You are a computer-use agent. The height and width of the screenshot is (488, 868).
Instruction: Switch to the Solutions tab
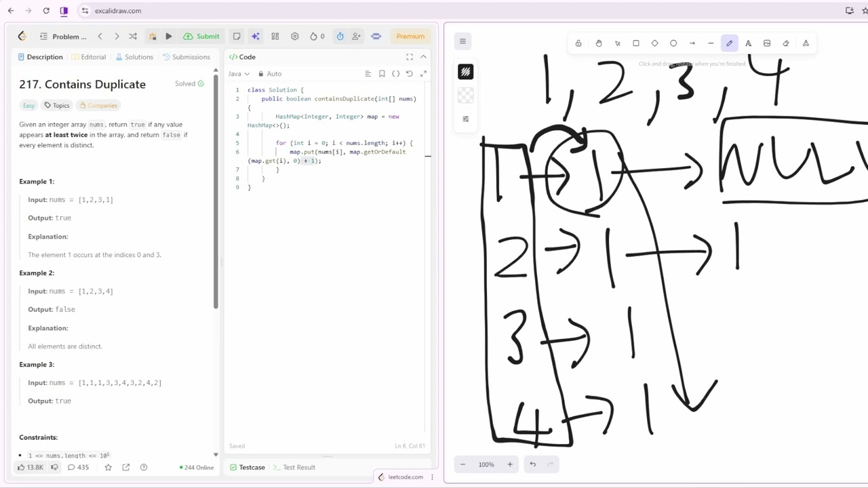(134, 57)
